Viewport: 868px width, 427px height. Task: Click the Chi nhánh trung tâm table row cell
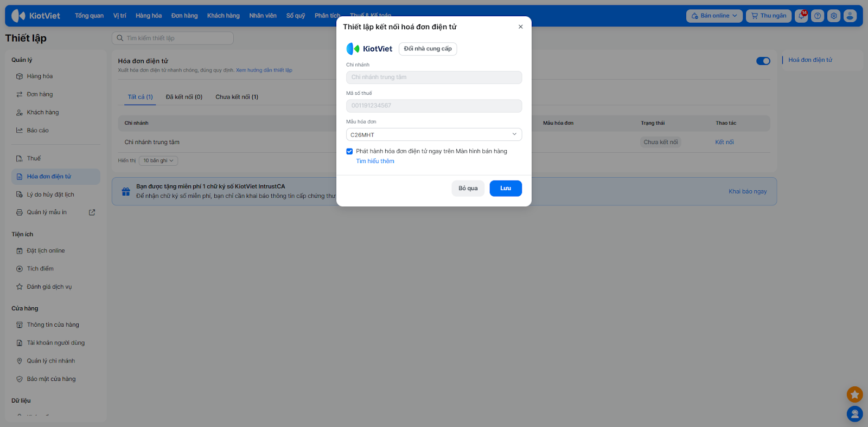pyautogui.click(x=152, y=143)
